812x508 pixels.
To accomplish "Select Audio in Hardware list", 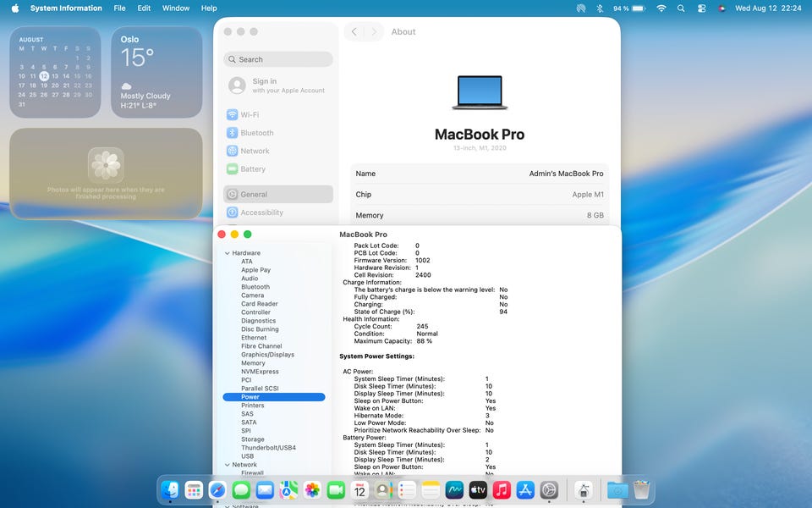I will (x=250, y=279).
